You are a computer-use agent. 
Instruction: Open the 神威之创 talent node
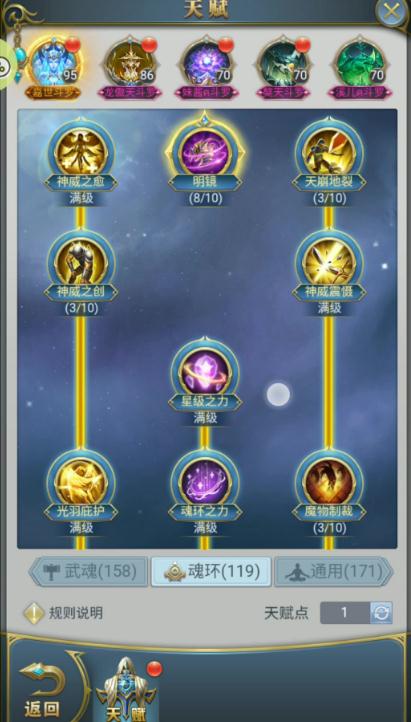(x=81, y=262)
